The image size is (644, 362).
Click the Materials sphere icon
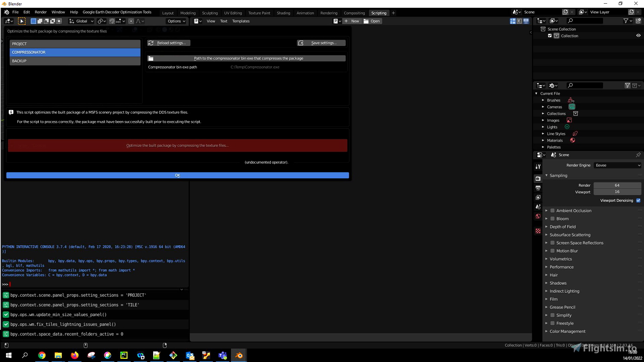click(573, 140)
